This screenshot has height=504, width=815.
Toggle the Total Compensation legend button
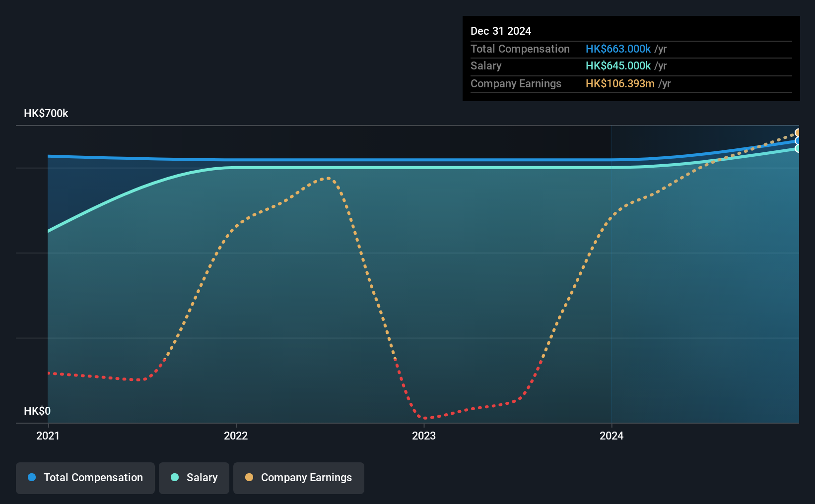85,478
